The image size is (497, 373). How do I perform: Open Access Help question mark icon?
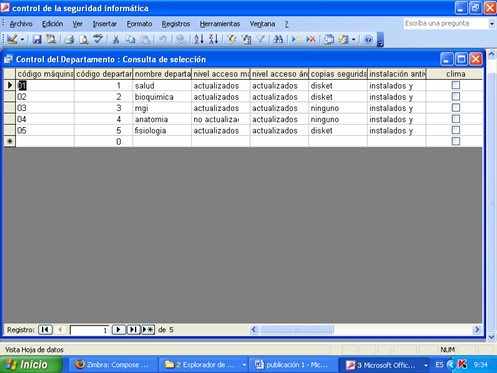coord(368,39)
